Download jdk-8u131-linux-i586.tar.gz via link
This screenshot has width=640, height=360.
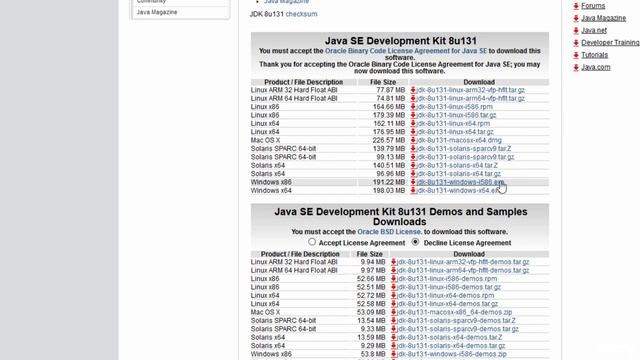pyautogui.click(x=456, y=115)
